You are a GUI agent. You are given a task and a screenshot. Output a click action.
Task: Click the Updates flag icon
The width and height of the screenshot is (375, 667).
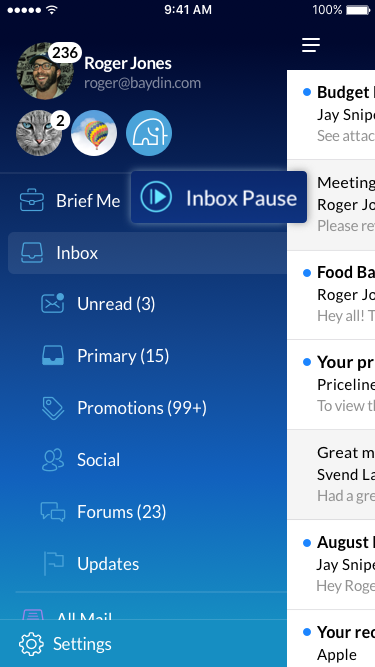coord(54,564)
